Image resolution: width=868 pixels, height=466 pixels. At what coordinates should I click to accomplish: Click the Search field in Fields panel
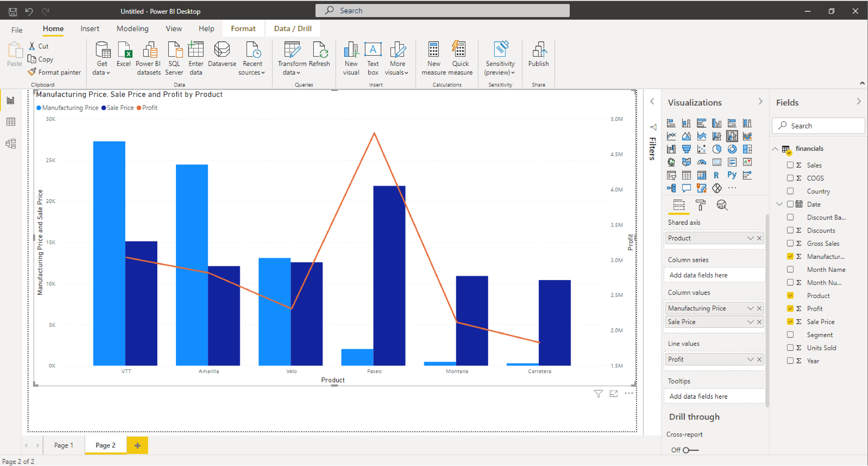[x=816, y=126]
